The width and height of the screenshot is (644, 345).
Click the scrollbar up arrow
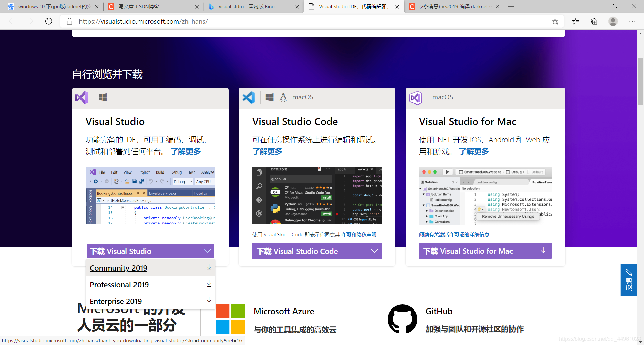tap(640, 33)
